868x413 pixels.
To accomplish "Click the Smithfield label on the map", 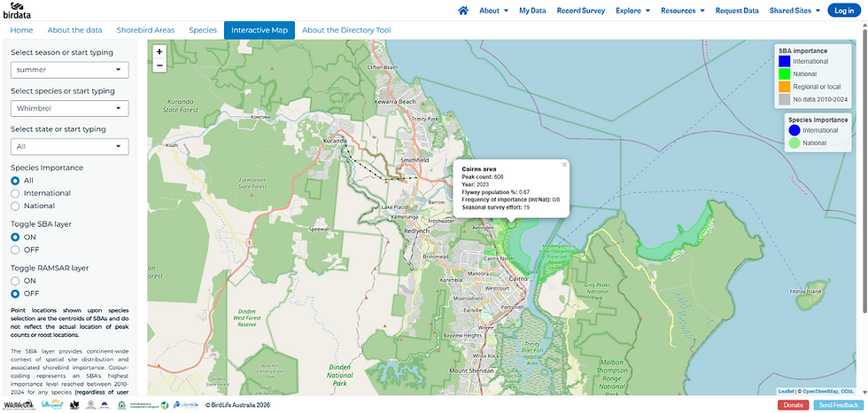I will tap(415, 160).
